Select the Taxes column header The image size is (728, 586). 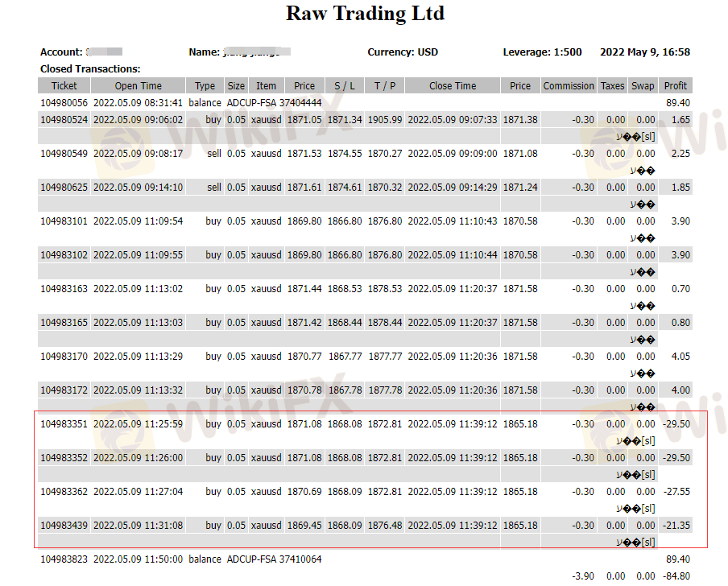(x=612, y=86)
